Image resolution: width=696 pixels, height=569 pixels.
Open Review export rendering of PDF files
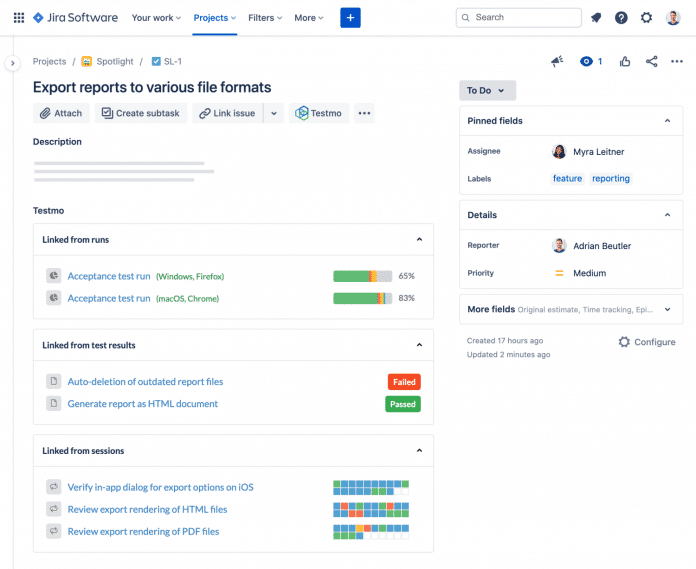tap(143, 532)
